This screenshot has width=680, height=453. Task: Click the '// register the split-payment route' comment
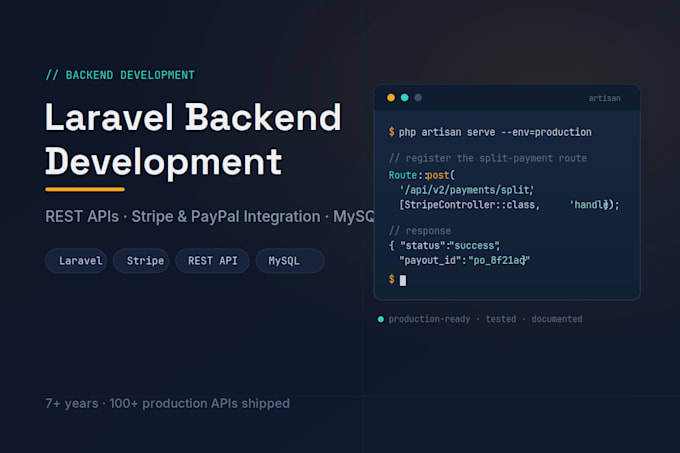[488, 158]
